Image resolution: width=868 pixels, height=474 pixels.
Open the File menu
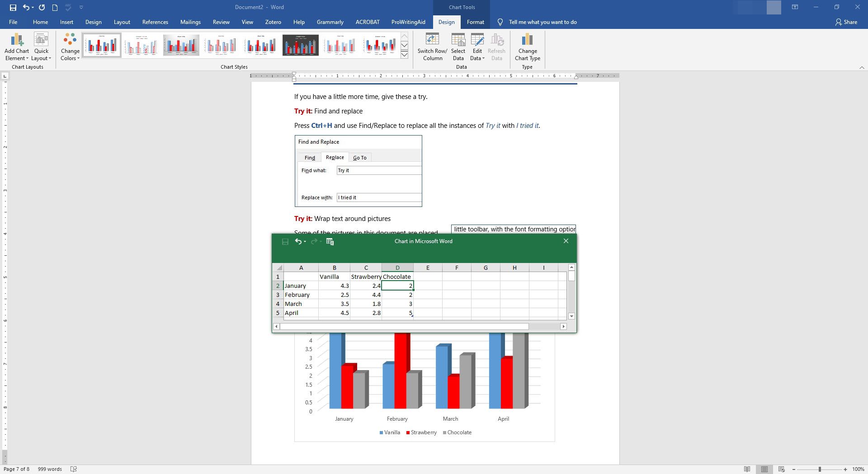coord(13,22)
